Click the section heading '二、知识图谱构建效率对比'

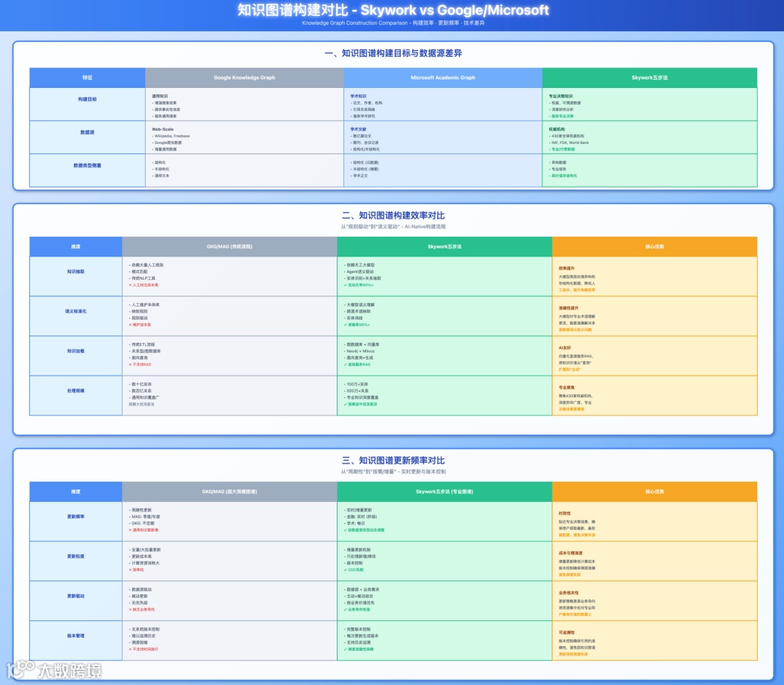[393, 215]
